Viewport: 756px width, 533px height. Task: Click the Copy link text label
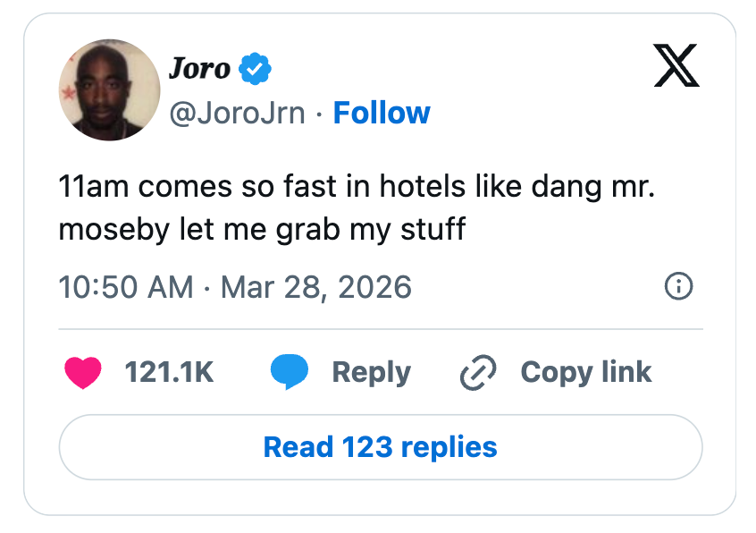click(x=586, y=372)
